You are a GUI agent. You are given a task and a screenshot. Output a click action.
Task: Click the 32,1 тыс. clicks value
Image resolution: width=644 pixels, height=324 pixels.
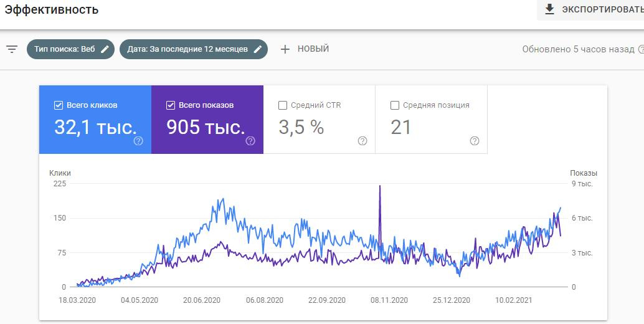point(95,127)
